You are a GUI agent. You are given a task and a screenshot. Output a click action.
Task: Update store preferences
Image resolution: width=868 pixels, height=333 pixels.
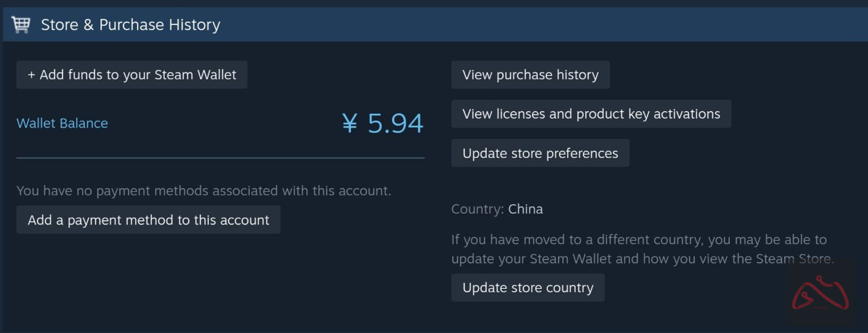pyautogui.click(x=540, y=153)
